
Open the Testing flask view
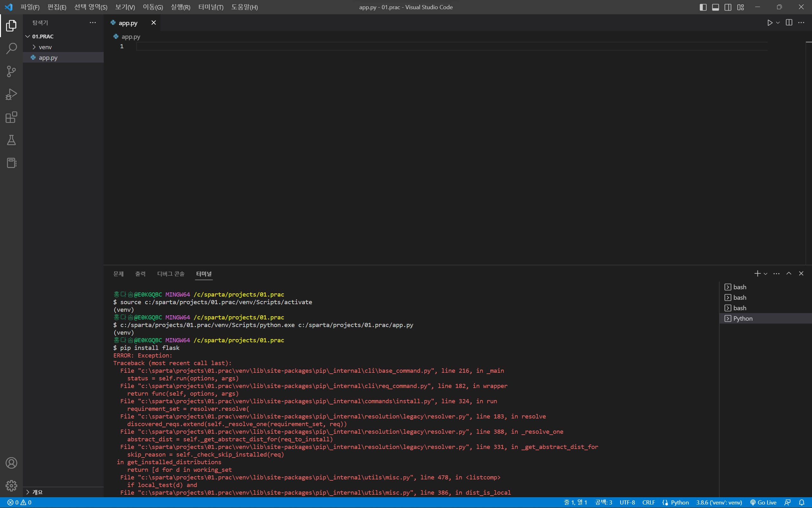click(x=11, y=140)
